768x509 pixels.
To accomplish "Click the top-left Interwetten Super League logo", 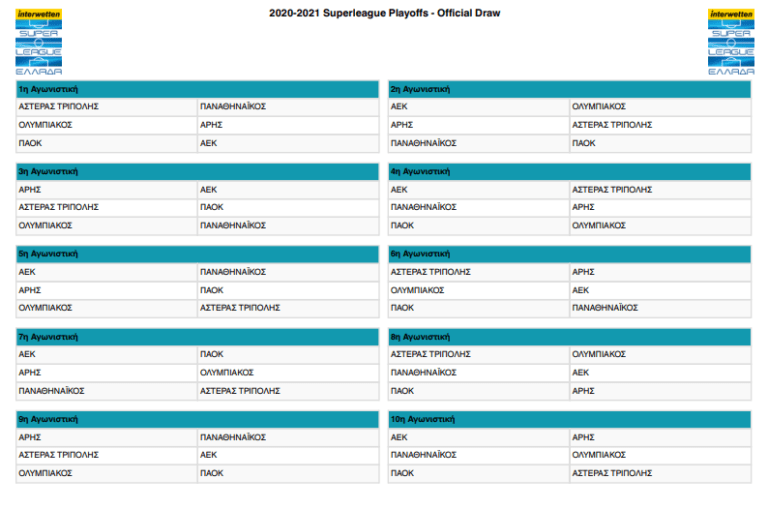I will click(x=39, y=43).
